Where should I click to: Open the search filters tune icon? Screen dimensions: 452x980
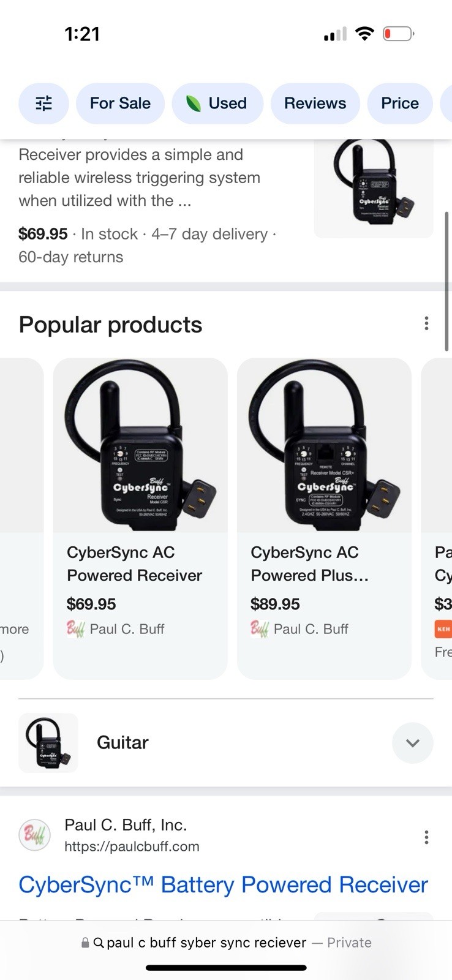coord(43,104)
